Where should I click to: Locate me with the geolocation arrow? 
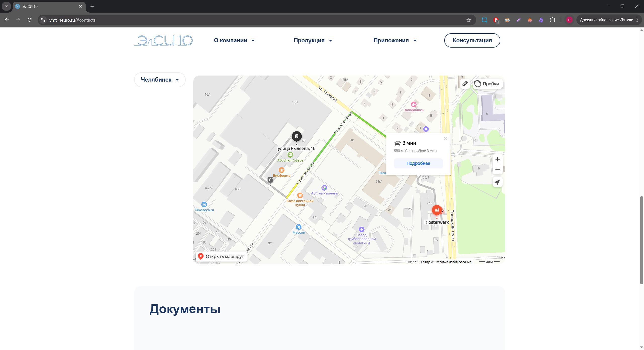[497, 182]
